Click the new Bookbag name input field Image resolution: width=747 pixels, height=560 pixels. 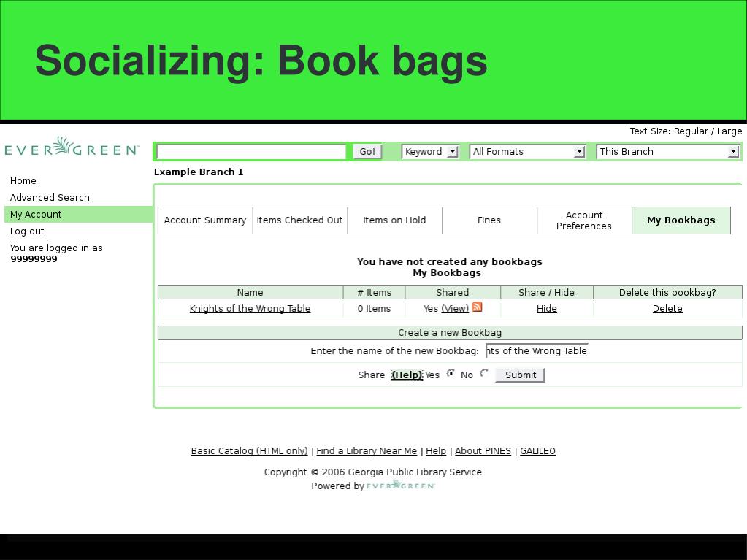537,351
